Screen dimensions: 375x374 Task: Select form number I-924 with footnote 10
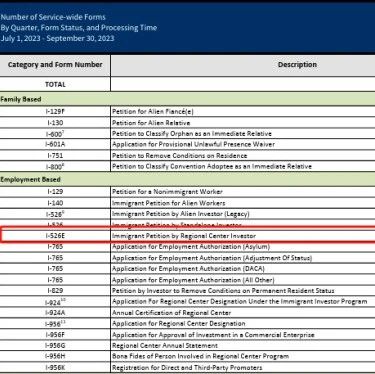[55, 302]
